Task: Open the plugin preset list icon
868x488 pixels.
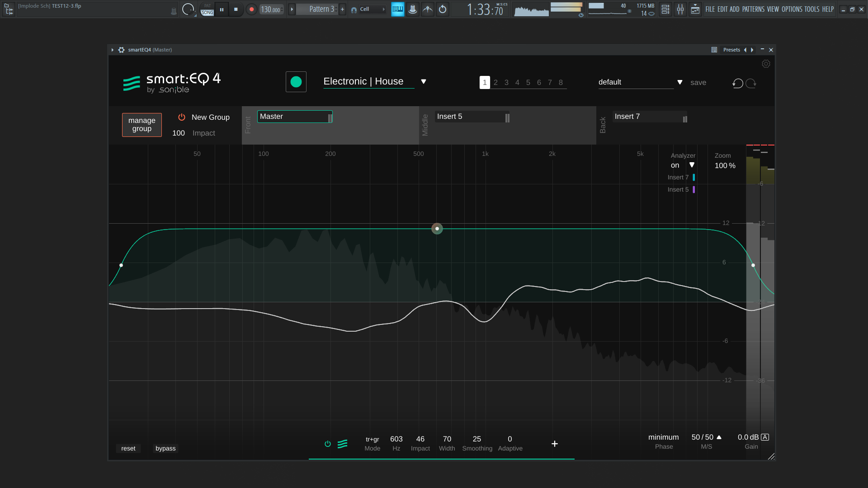Action: click(714, 50)
